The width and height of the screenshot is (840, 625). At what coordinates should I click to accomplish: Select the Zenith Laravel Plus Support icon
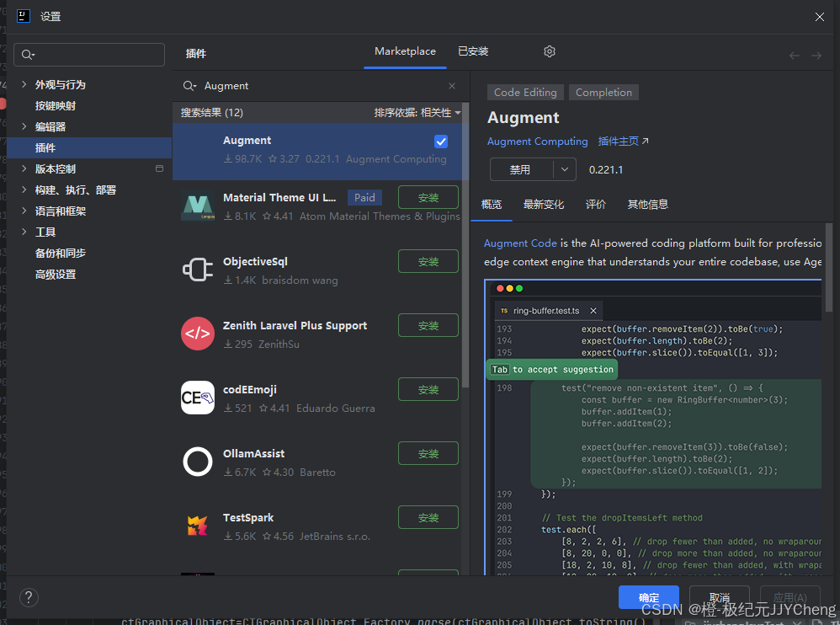pyautogui.click(x=197, y=334)
